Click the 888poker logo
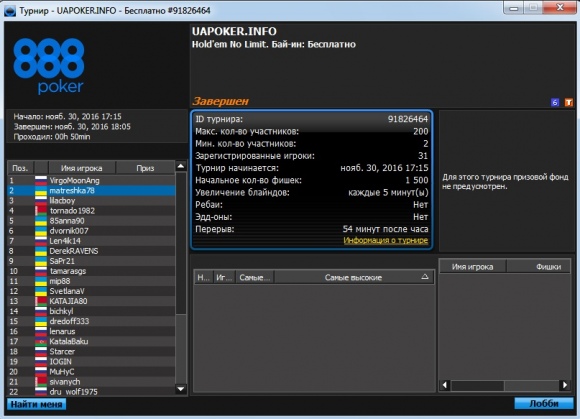The image size is (580, 419). (49, 66)
